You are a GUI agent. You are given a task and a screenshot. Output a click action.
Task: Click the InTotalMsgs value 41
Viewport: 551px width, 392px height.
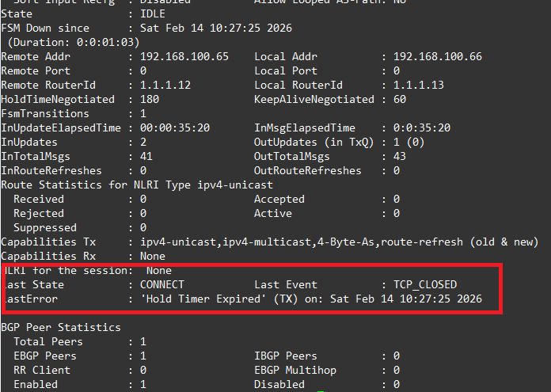[146, 157]
